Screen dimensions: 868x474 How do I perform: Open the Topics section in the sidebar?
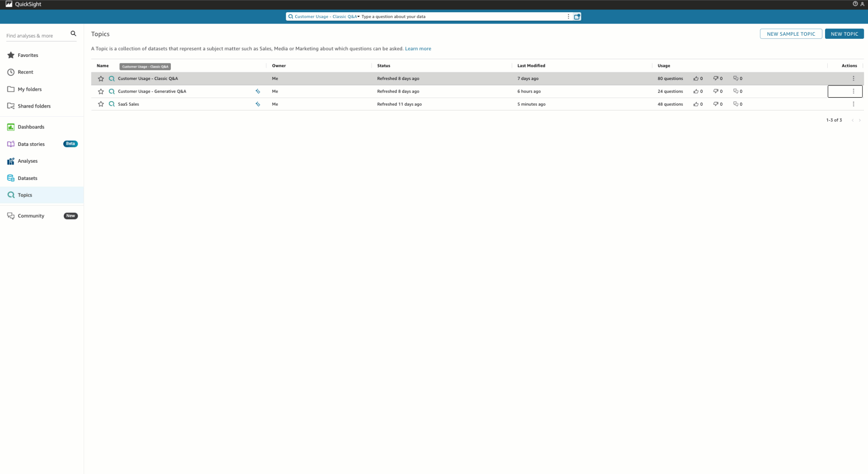(x=25, y=195)
